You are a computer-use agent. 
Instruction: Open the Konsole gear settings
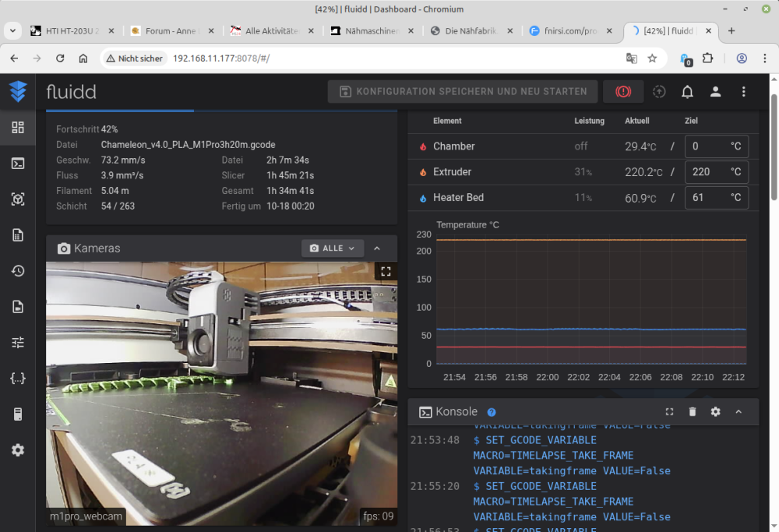(715, 412)
